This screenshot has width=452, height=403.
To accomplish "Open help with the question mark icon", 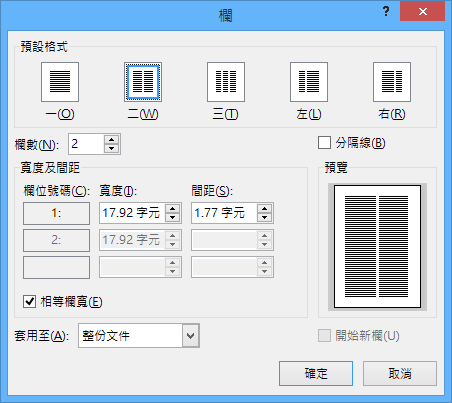I will (x=386, y=12).
